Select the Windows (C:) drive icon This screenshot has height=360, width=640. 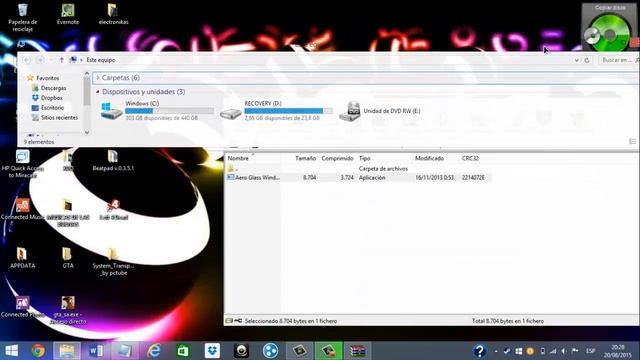coord(111,111)
